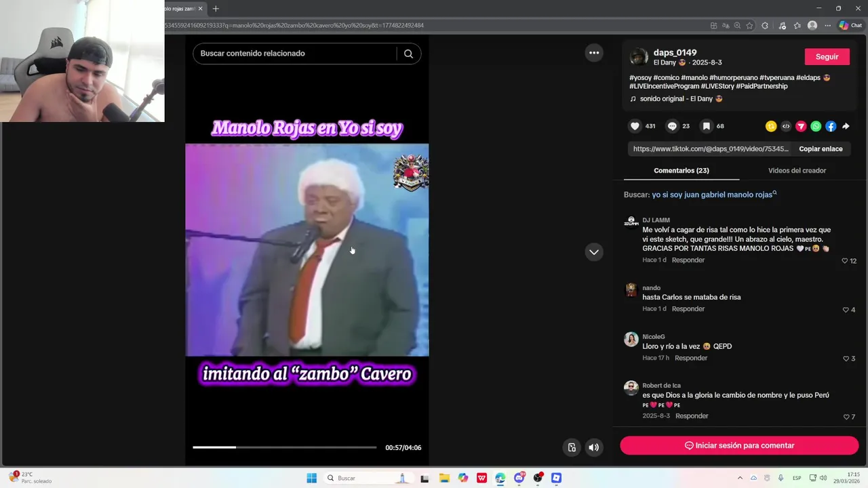Open Windows Start menu

pyautogui.click(x=311, y=478)
